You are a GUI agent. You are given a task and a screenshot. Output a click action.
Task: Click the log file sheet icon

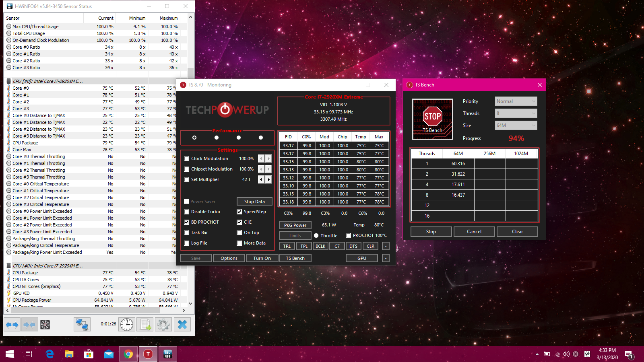pos(145,325)
